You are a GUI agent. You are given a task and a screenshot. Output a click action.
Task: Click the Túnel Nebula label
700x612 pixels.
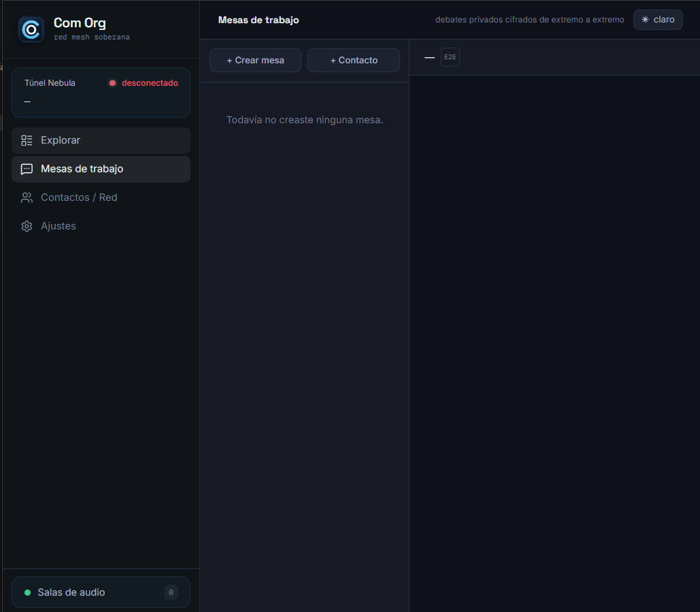50,83
